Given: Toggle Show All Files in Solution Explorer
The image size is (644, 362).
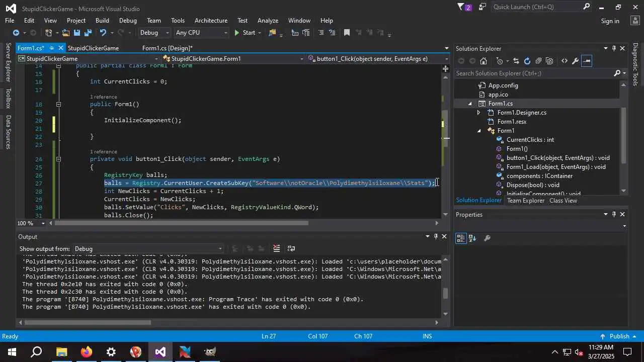Looking at the screenshot, I should (549, 61).
